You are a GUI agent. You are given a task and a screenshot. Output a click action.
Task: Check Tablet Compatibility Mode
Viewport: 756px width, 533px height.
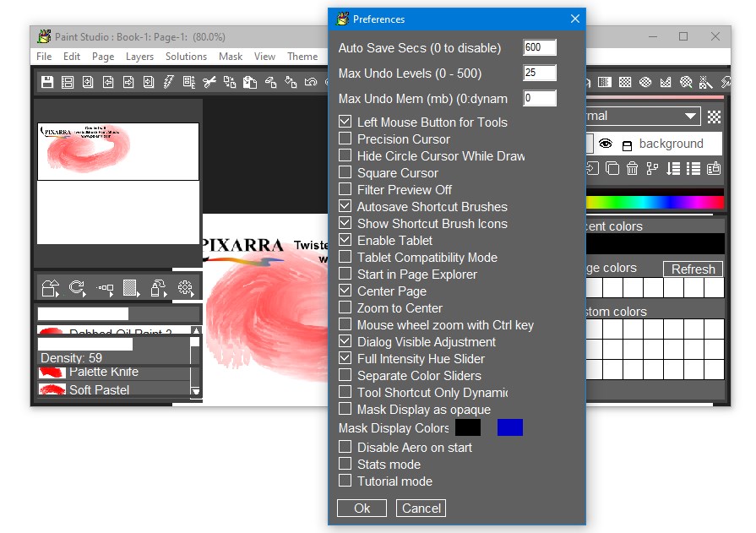coord(345,257)
